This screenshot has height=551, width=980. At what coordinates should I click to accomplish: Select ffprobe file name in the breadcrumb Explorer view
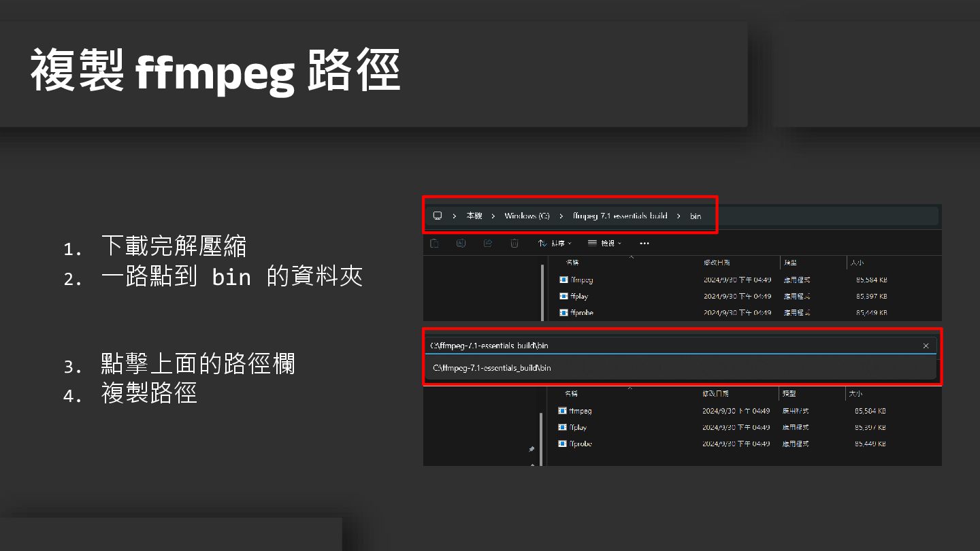tap(583, 313)
